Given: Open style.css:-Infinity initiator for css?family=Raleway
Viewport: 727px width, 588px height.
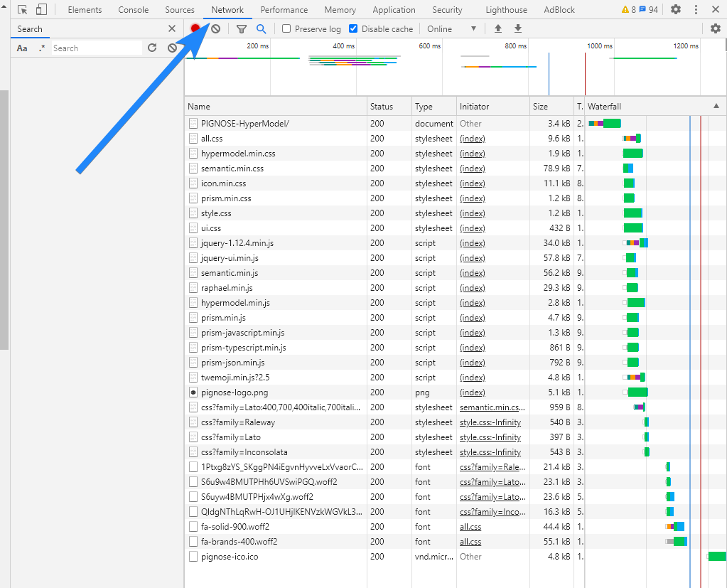Looking at the screenshot, I should click(490, 422).
